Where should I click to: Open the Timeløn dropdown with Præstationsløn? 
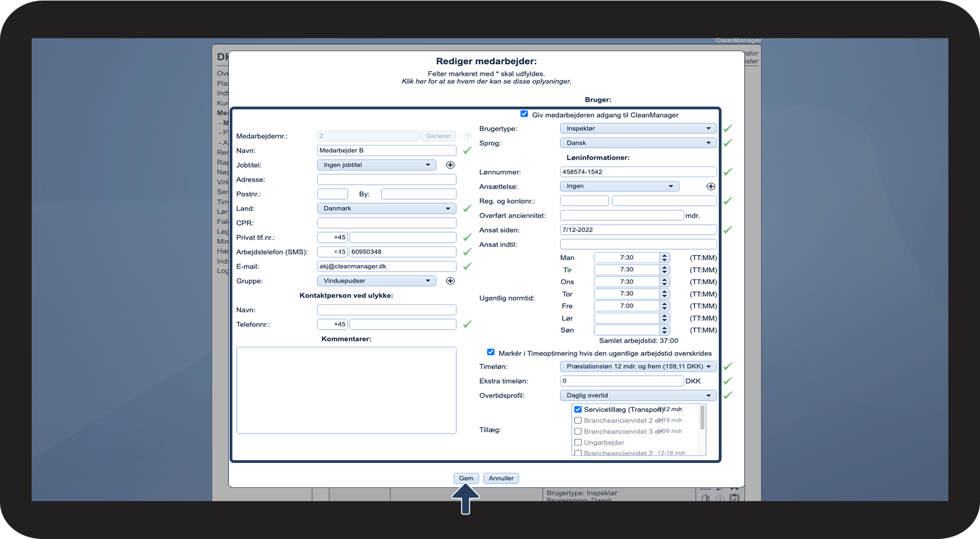(x=638, y=366)
